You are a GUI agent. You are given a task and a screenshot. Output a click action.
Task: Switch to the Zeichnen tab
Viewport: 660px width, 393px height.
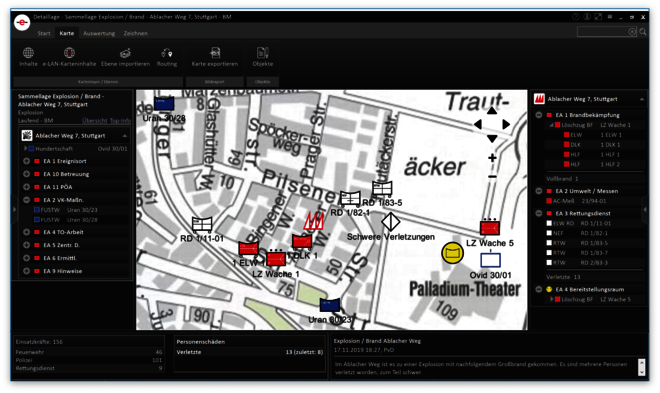pos(136,33)
